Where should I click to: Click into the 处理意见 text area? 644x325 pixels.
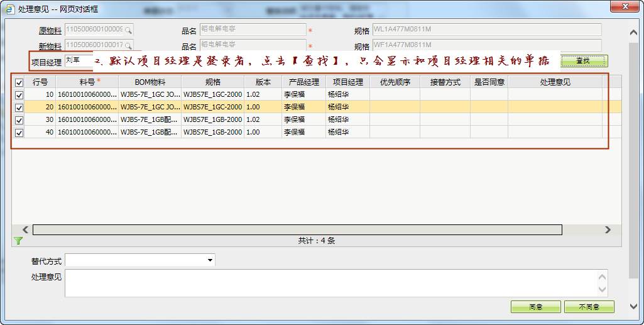(x=333, y=283)
